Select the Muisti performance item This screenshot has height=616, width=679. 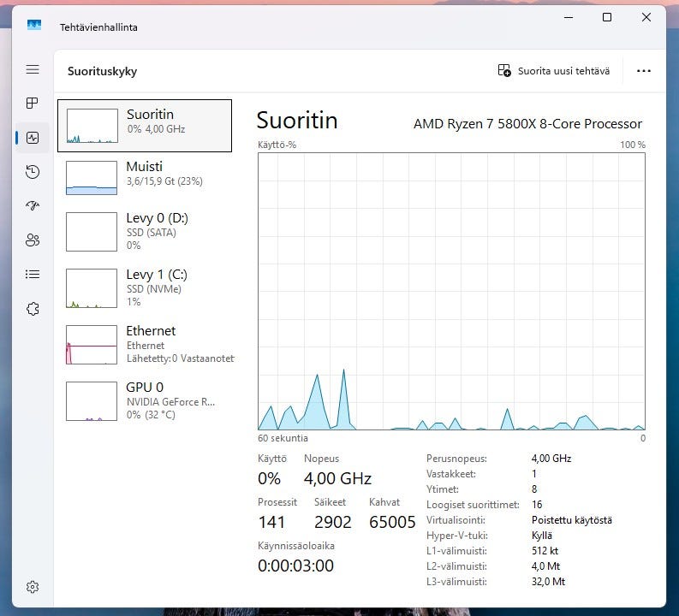coord(145,178)
